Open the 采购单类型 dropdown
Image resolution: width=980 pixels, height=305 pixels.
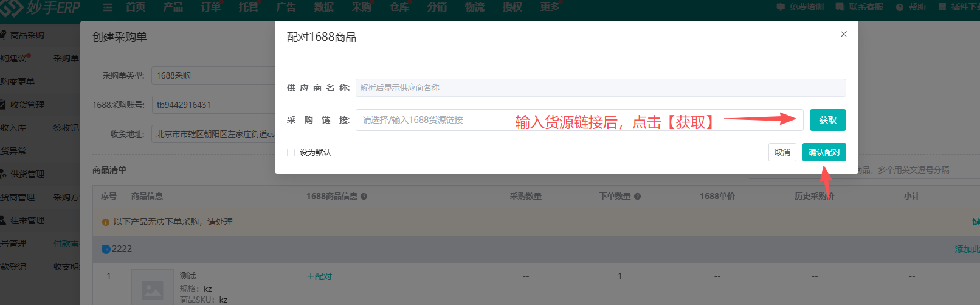[213, 75]
